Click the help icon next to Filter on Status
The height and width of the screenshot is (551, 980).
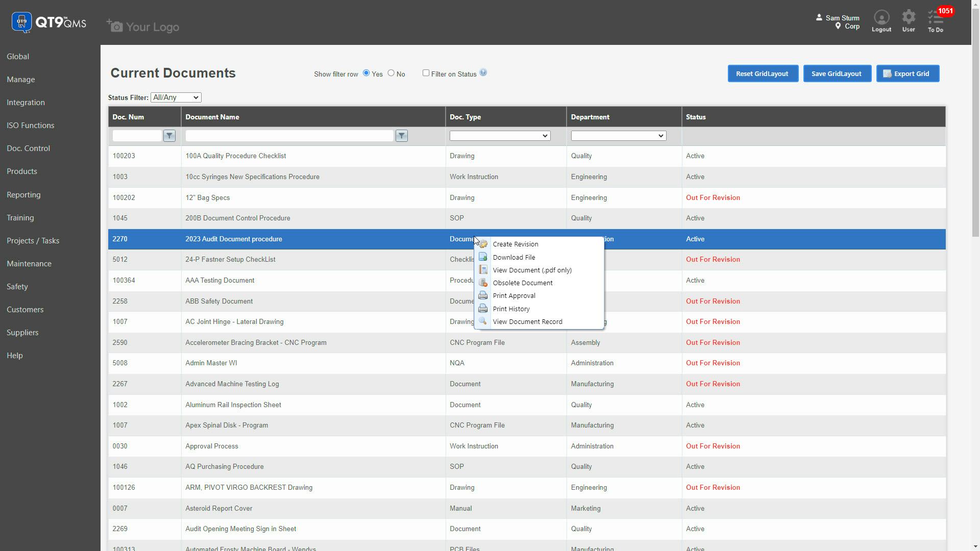(483, 73)
